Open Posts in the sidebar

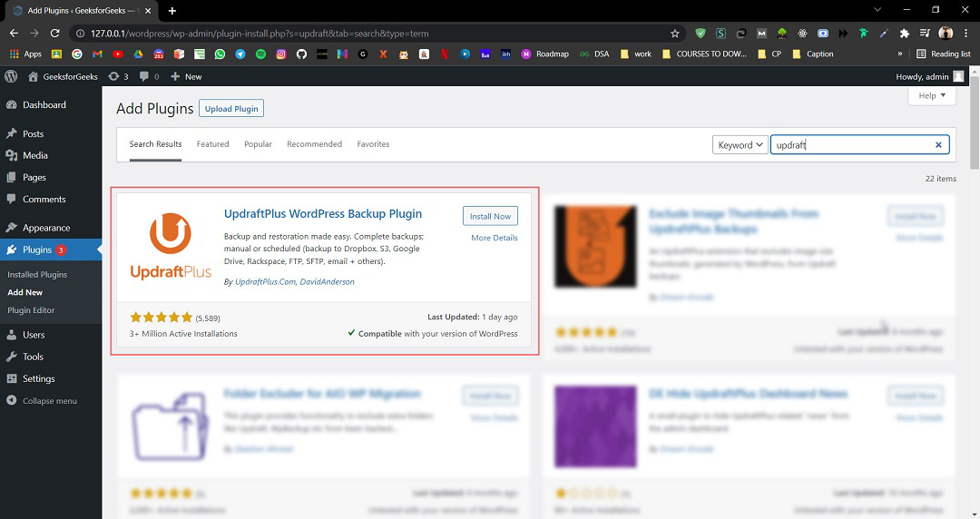(x=51, y=133)
